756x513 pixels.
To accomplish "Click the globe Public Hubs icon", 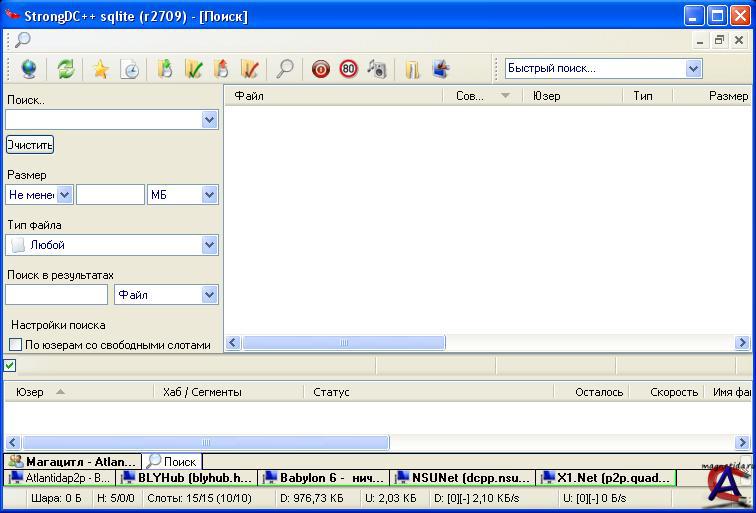I will click(x=29, y=69).
